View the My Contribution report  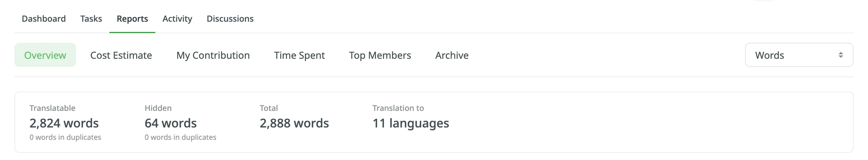(x=213, y=55)
